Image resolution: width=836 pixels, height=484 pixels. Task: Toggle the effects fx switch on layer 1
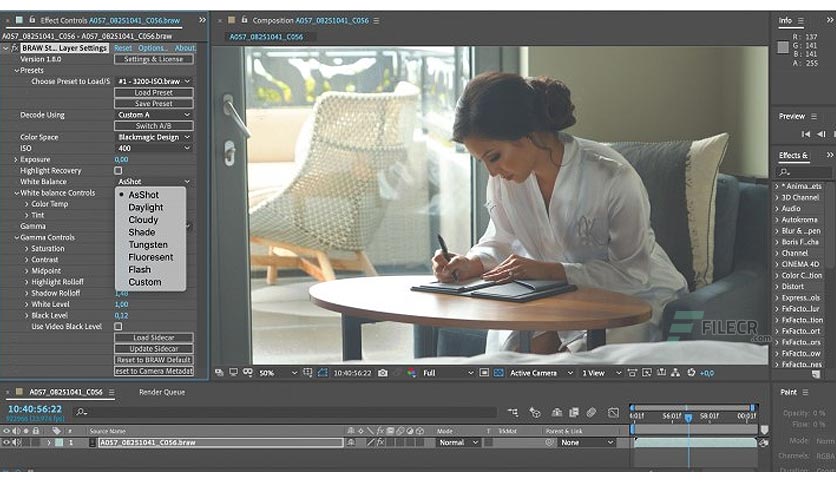coord(381,442)
